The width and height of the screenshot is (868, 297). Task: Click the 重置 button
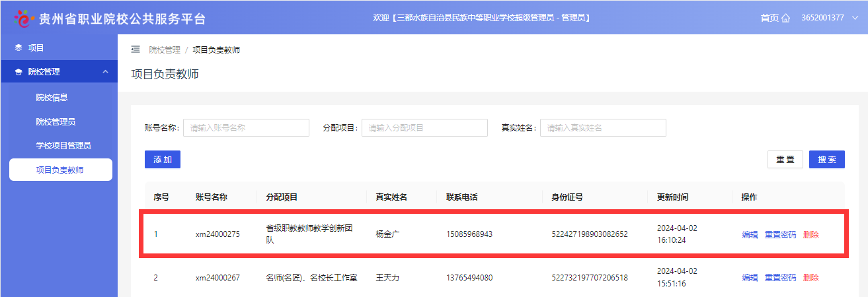click(785, 160)
